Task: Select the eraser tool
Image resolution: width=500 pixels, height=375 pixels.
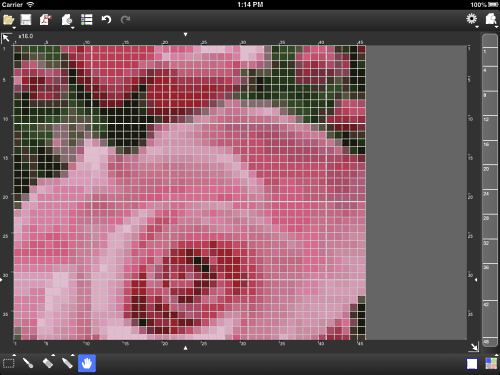Action: [48, 363]
